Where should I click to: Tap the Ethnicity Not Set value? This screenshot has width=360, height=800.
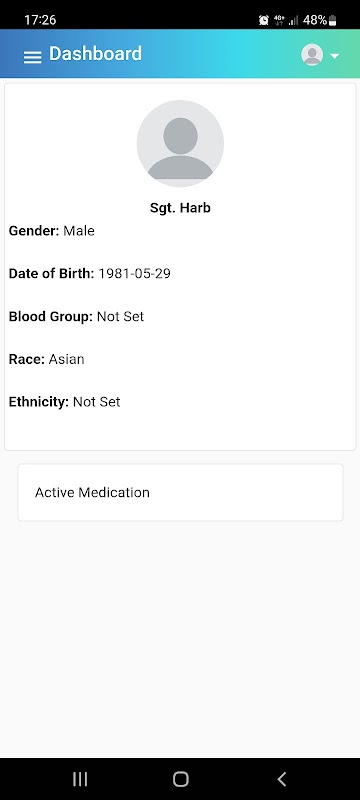[96, 402]
